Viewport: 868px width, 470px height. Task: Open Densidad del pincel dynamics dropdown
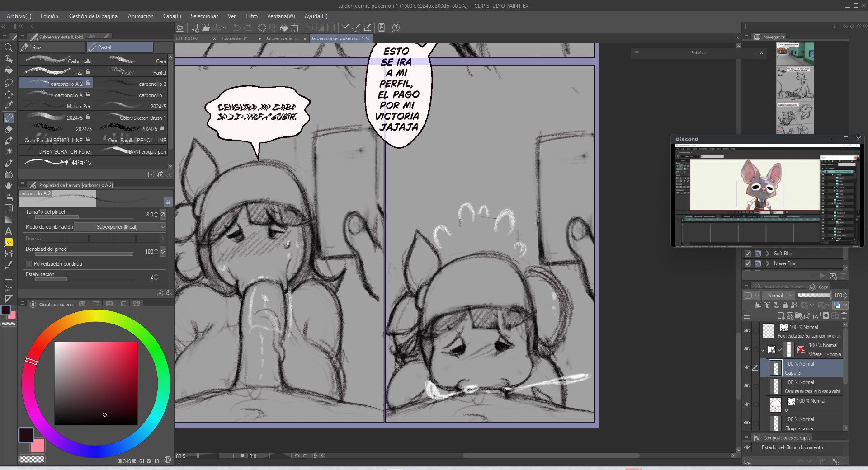pos(163,251)
